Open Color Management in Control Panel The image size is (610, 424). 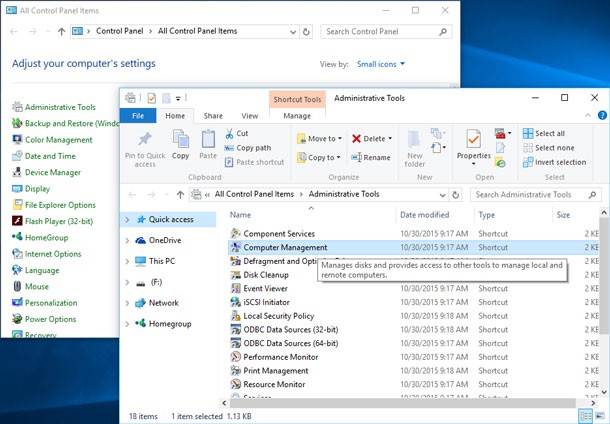(58, 140)
